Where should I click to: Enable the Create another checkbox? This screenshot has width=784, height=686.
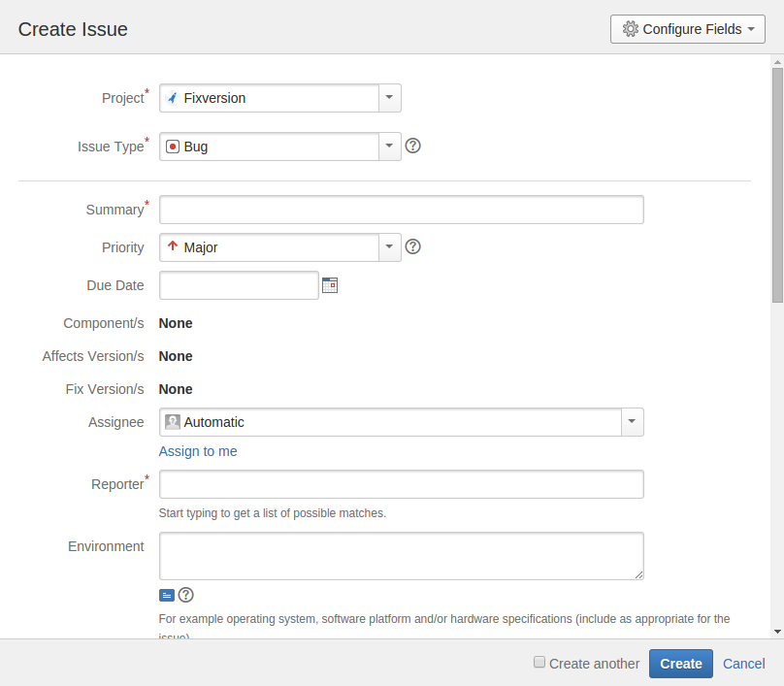coord(539,663)
